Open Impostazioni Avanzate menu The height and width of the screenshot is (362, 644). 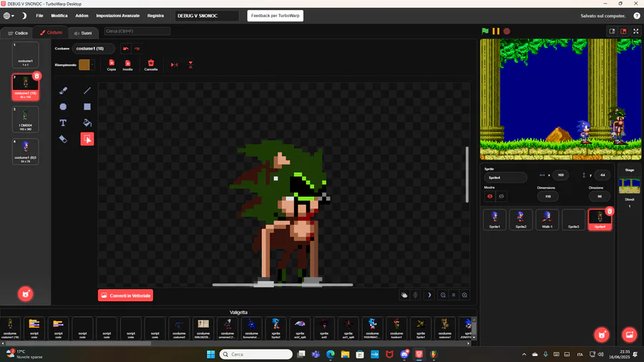118,16
